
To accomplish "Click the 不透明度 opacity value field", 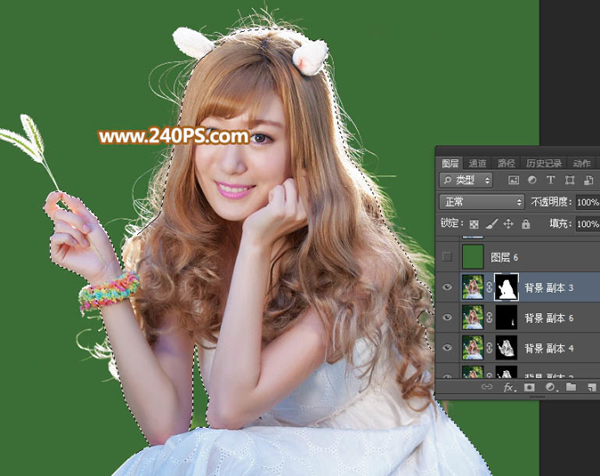I will 588,202.
